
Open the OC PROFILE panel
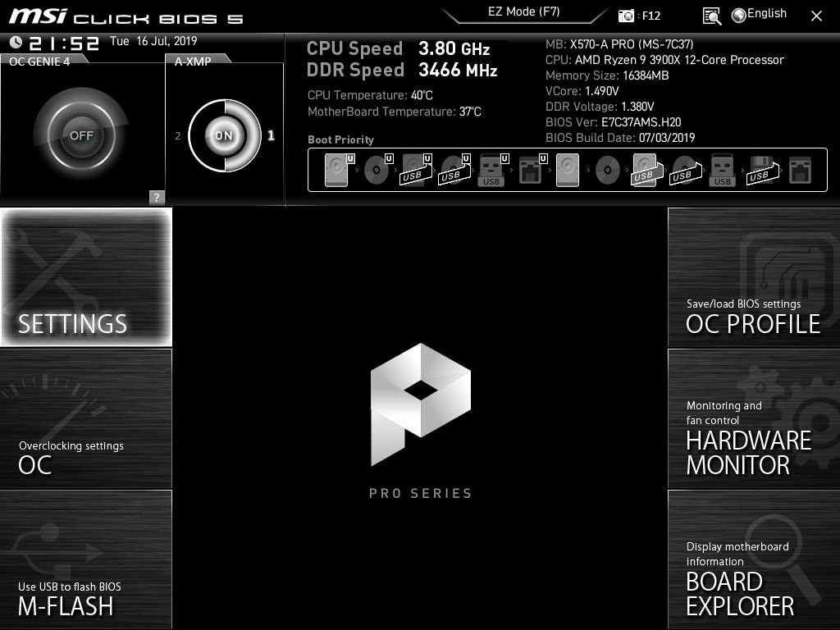[753, 277]
